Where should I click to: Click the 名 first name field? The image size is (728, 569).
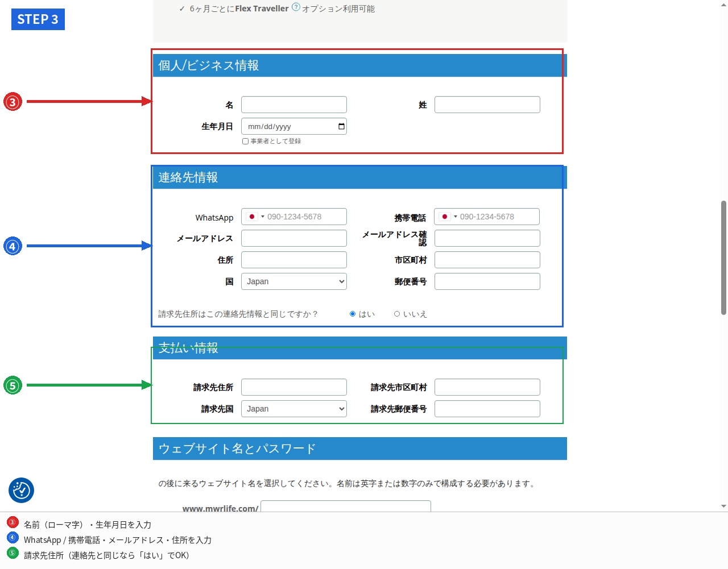pyautogui.click(x=294, y=105)
